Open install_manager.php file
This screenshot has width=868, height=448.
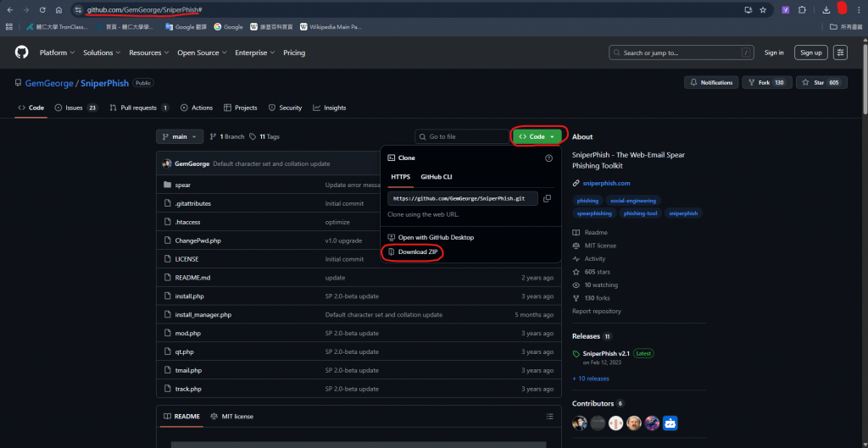(x=203, y=315)
